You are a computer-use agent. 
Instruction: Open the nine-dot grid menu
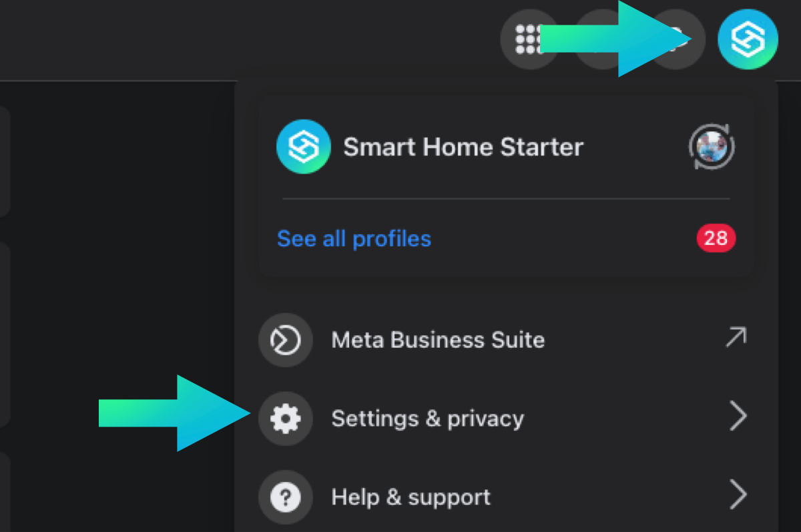point(527,40)
